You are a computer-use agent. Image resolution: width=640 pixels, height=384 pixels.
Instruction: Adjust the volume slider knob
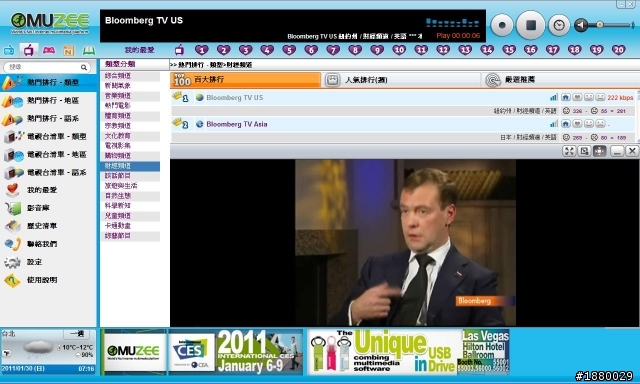600,25
